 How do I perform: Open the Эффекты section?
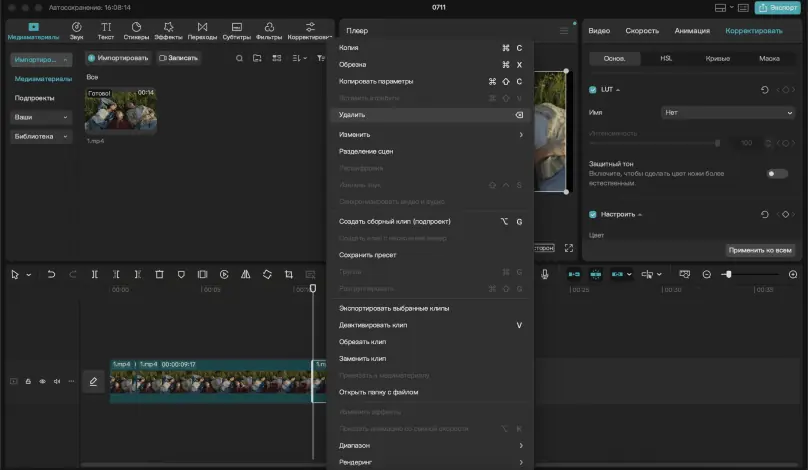[169, 31]
